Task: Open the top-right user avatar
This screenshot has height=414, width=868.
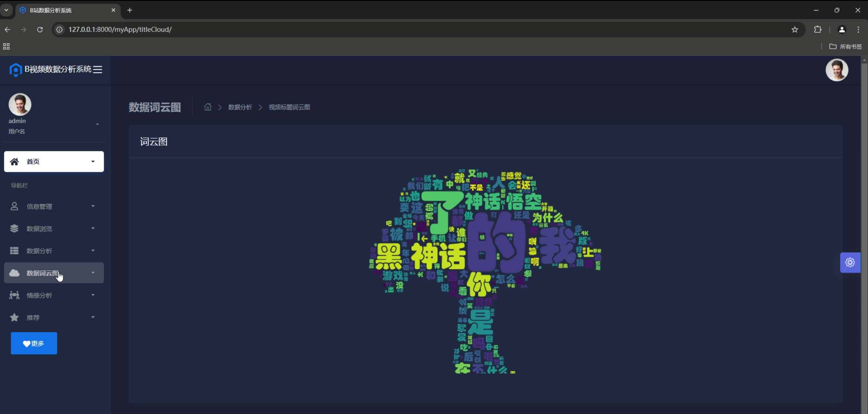Action: click(837, 70)
